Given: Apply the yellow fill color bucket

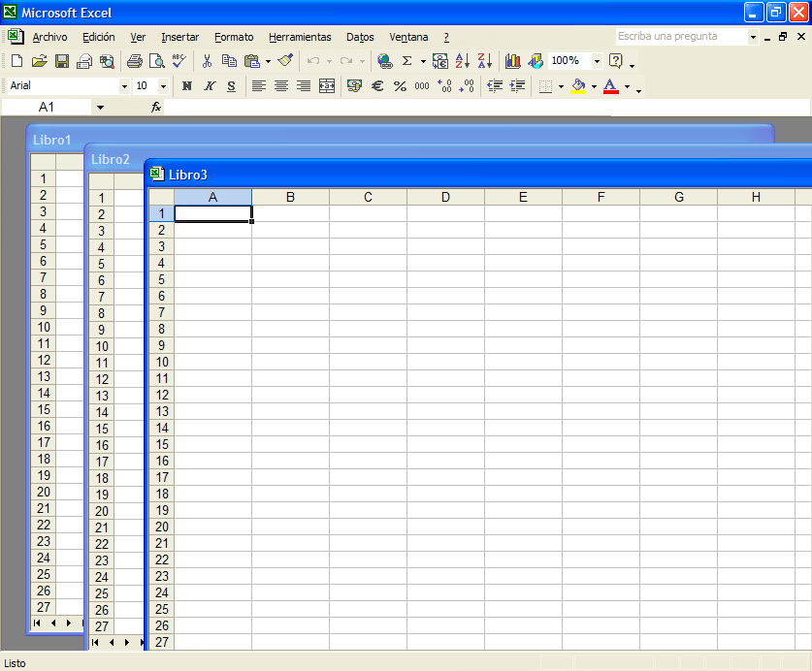Looking at the screenshot, I should point(578,86).
